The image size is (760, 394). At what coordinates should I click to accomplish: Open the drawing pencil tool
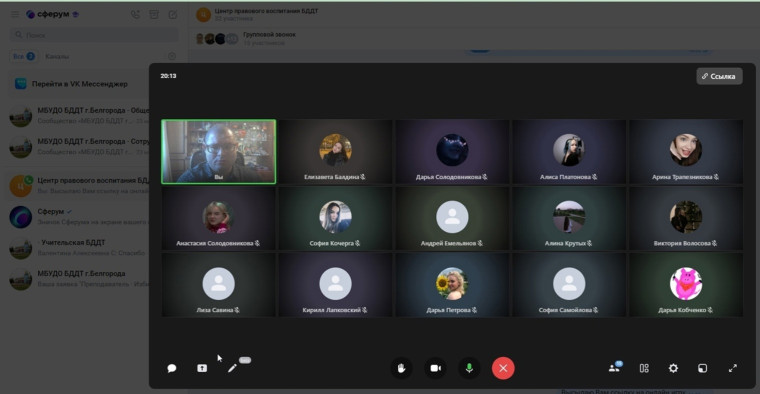(232, 368)
